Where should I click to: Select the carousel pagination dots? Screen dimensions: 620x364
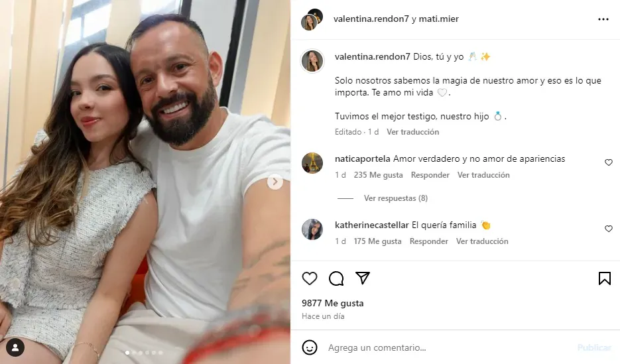click(x=144, y=353)
